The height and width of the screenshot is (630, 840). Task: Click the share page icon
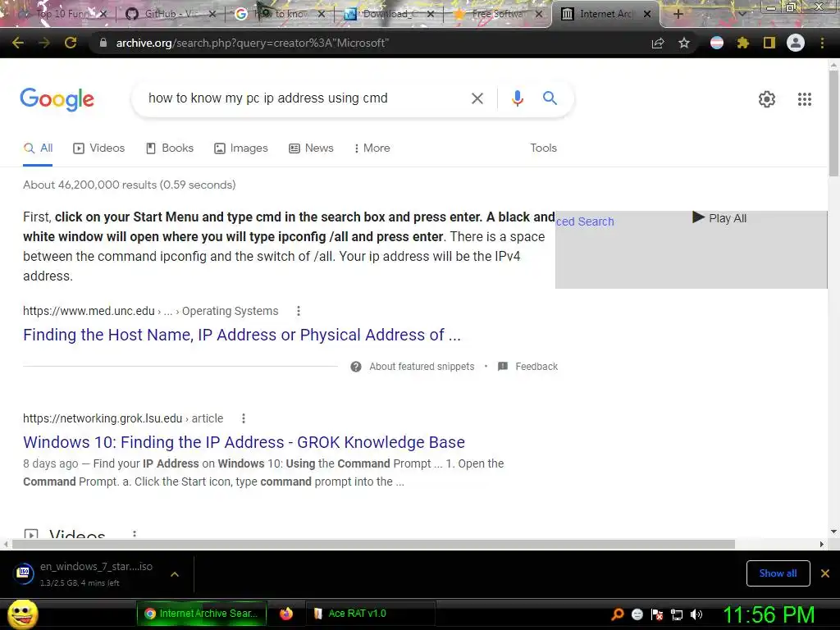(x=658, y=43)
